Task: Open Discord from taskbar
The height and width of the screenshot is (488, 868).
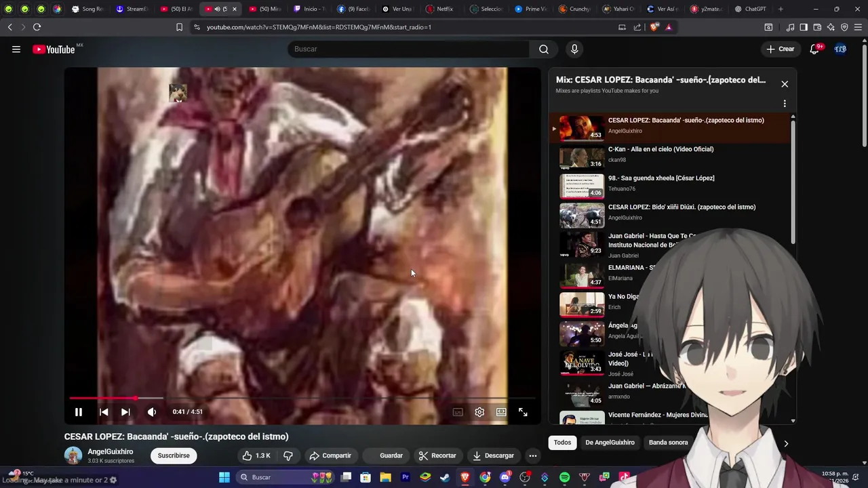Action: tap(505, 477)
